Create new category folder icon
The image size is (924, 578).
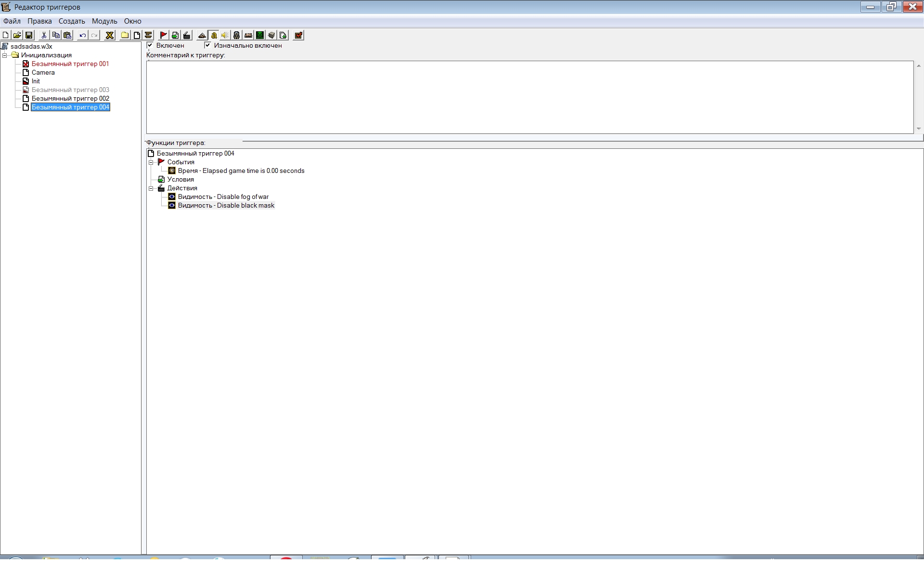125,35
